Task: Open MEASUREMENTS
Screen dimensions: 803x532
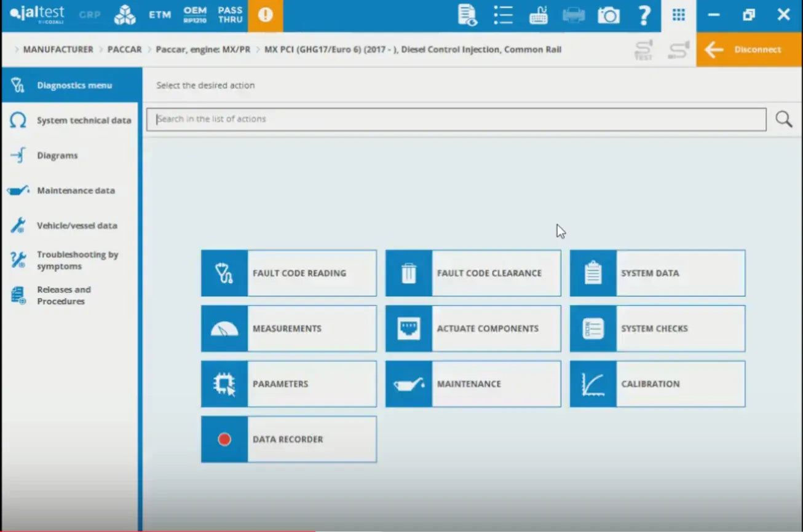Action: click(289, 329)
